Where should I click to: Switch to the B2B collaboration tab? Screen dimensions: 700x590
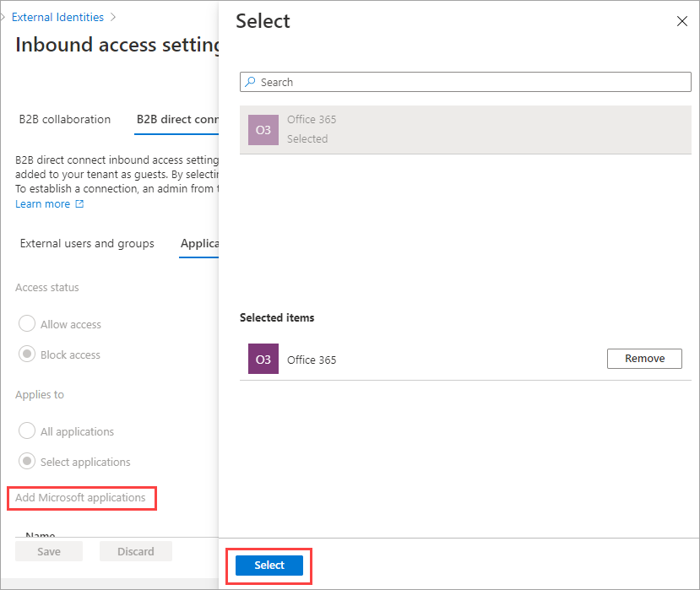click(64, 119)
